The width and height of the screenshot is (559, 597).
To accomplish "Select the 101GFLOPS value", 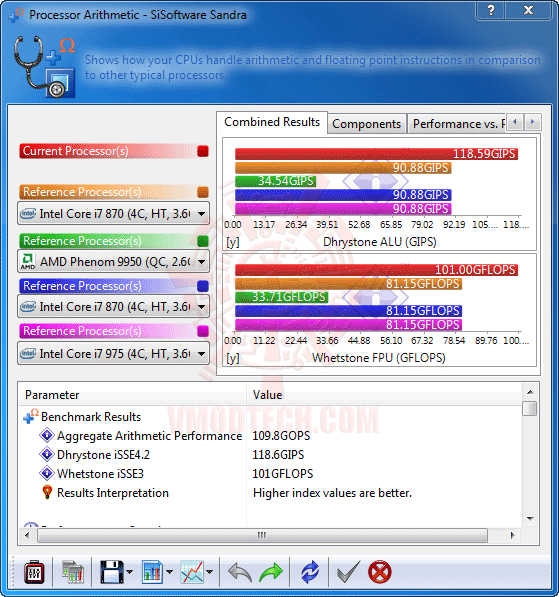I will (283, 474).
